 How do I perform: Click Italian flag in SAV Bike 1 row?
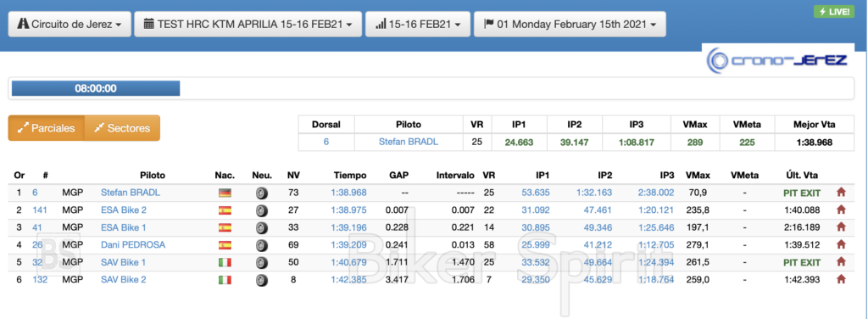click(x=225, y=262)
